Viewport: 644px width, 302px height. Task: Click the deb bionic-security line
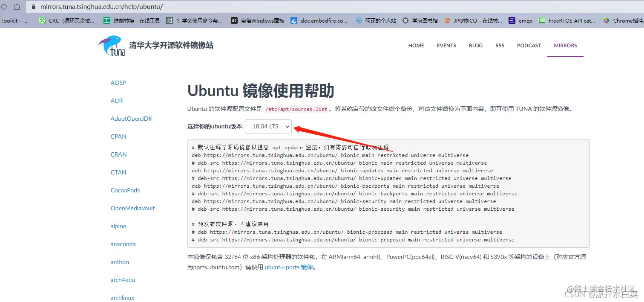coord(344,201)
